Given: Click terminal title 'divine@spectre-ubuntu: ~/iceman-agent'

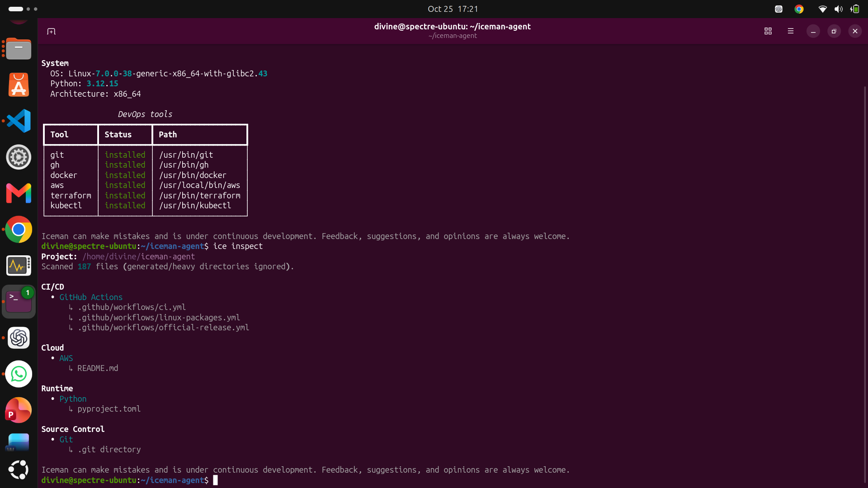Looking at the screenshot, I should click(x=452, y=27).
